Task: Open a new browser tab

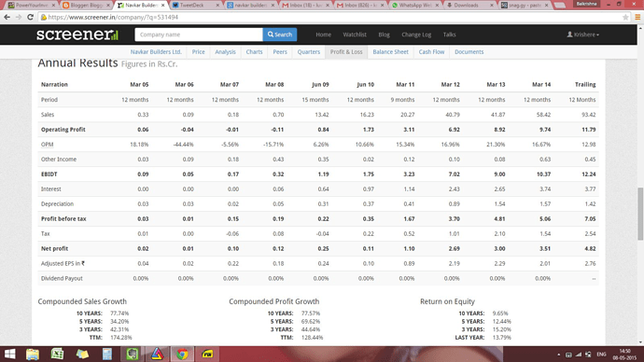Action: pos(559,6)
